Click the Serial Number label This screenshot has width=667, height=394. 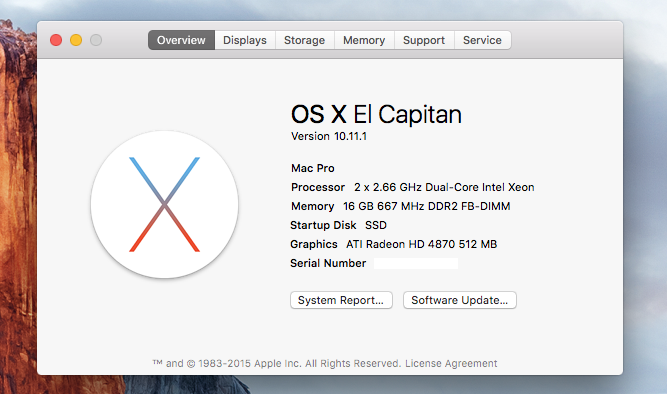pyautogui.click(x=328, y=263)
